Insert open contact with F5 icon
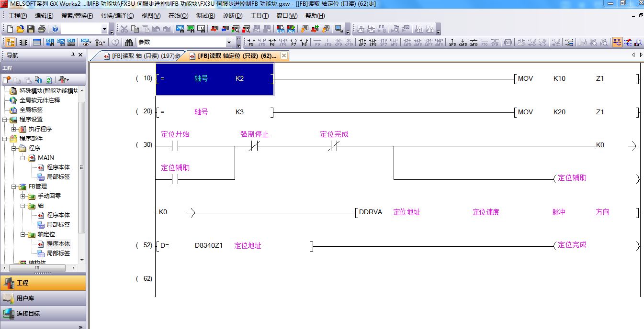The height and width of the screenshot is (329, 644). pyautogui.click(x=251, y=42)
